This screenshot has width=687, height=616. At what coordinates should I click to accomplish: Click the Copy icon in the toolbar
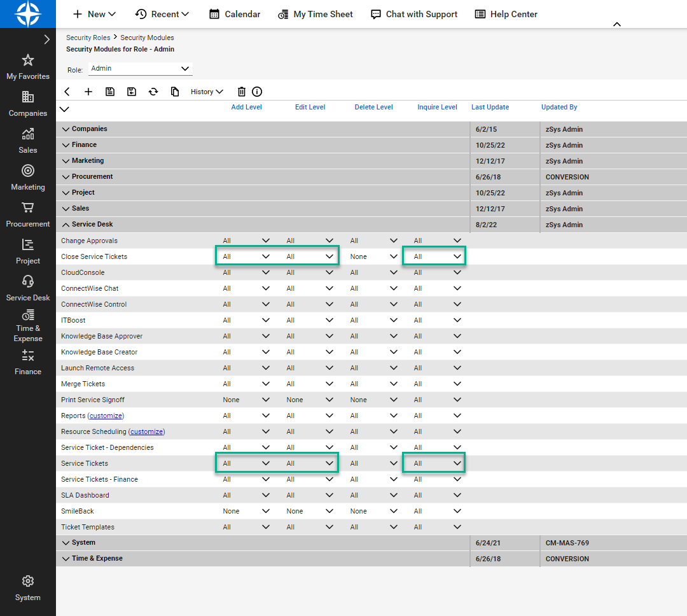coord(175,92)
